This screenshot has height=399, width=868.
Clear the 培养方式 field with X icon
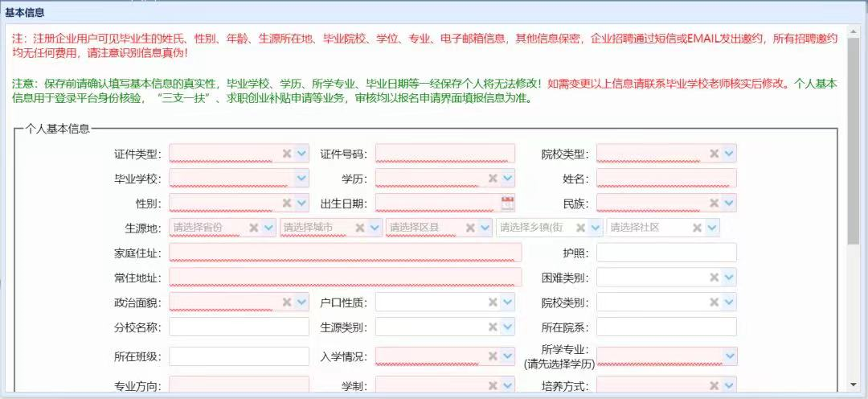714,385
